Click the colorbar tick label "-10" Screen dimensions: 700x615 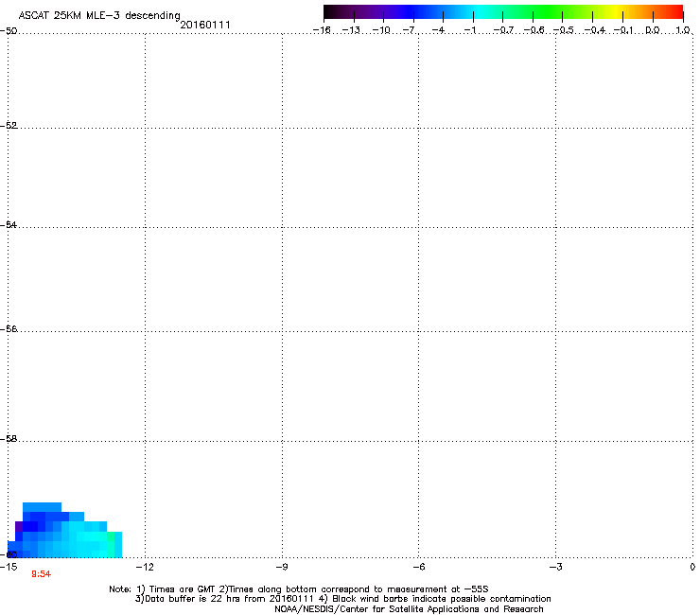(x=381, y=30)
